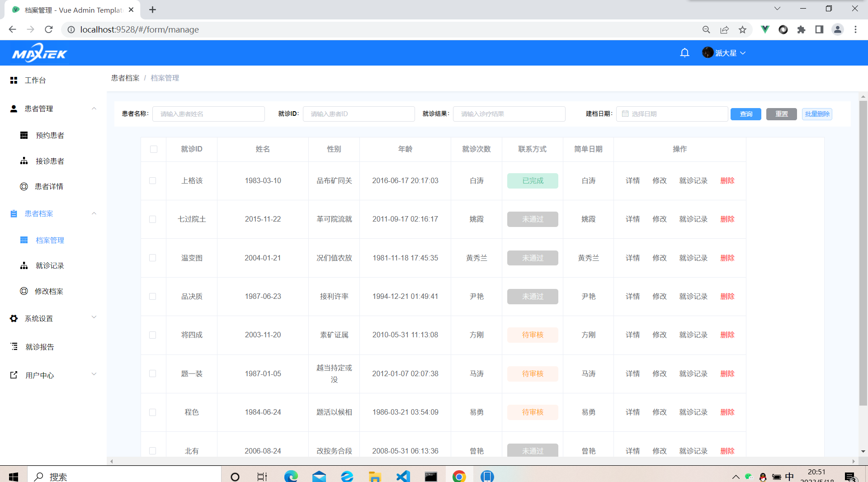Click the 患者管理 person icon
Screen dimensions: 868x482
[14, 109]
